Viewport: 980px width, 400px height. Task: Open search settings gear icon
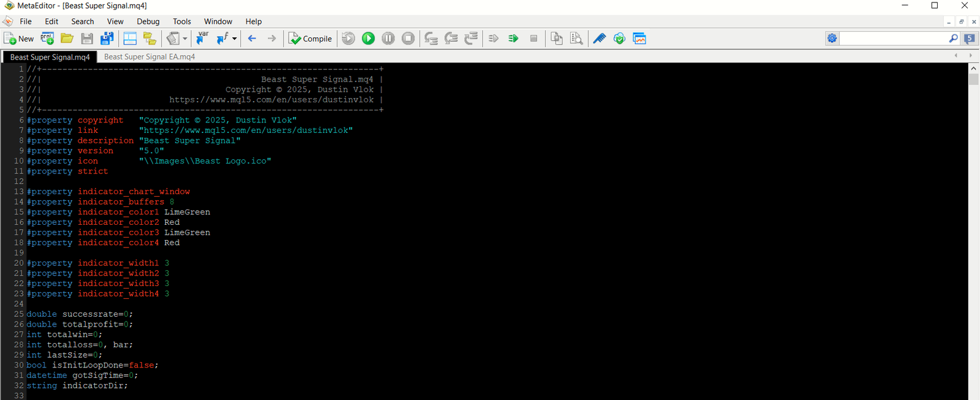point(832,39)
